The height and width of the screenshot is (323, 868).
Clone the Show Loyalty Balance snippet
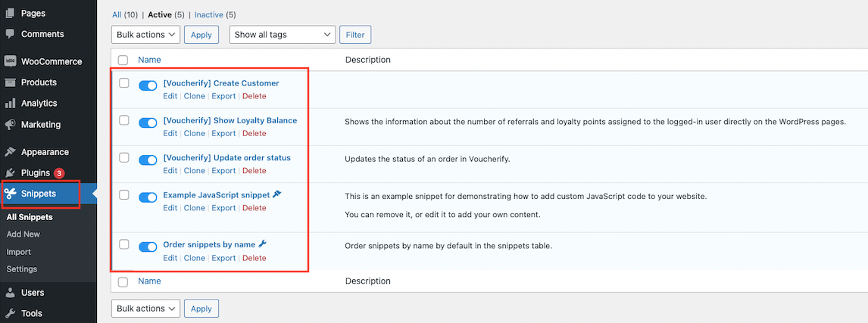click(x=195, y=133)
